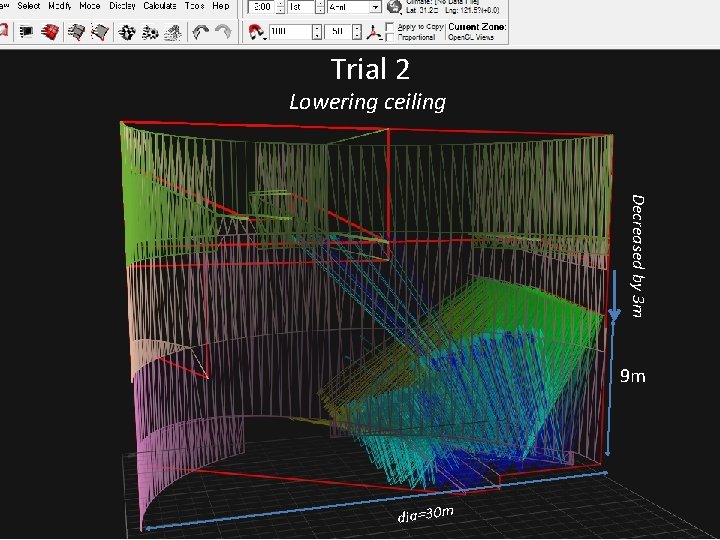The image size is (720, 540).
Task: Click the 'Current Zone:' label
Action: point(477,27)
